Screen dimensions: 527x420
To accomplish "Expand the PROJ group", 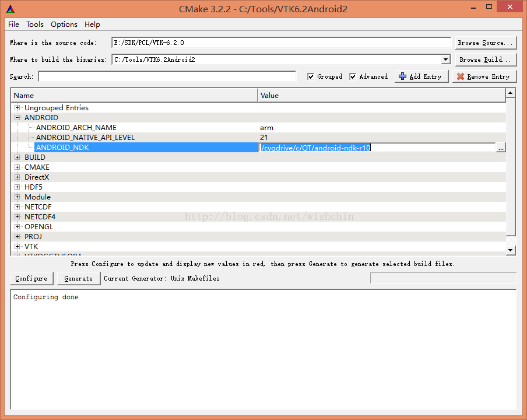I will 17,236.
